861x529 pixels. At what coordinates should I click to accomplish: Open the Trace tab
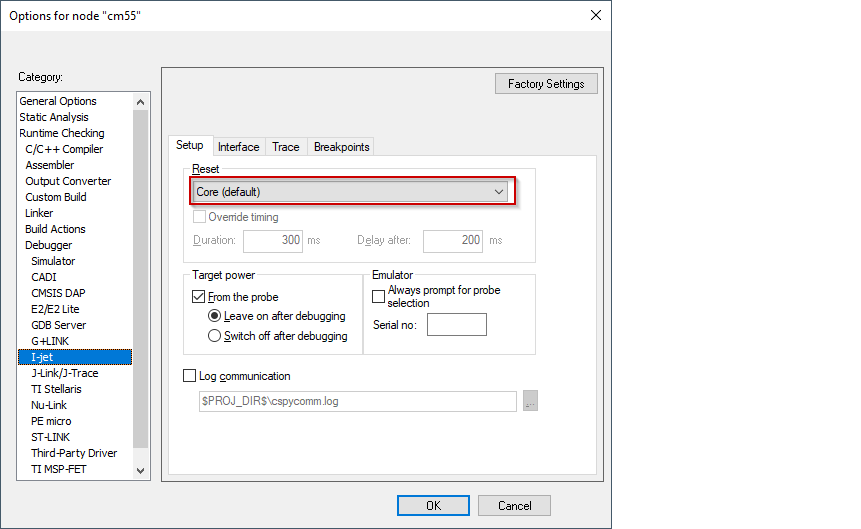pyautogui.click(x=285, y=147)
